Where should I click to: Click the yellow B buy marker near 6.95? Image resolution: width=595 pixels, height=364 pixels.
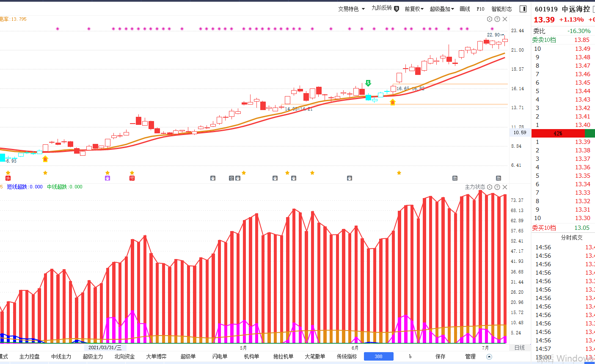(x=45, y=159)
